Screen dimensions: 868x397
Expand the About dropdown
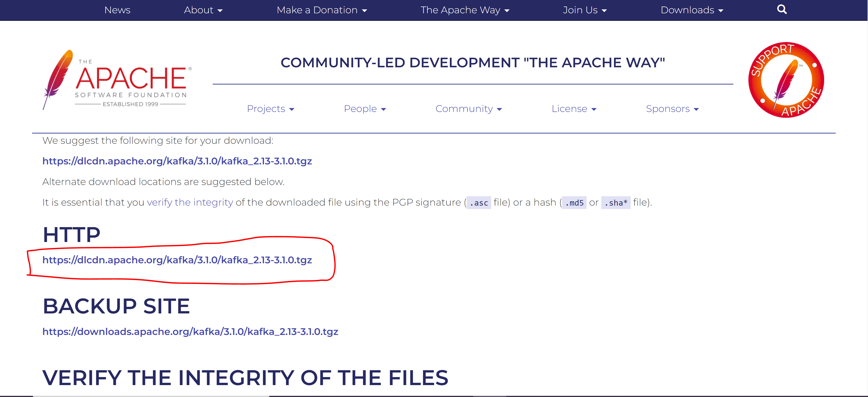[x=203, y=10]
